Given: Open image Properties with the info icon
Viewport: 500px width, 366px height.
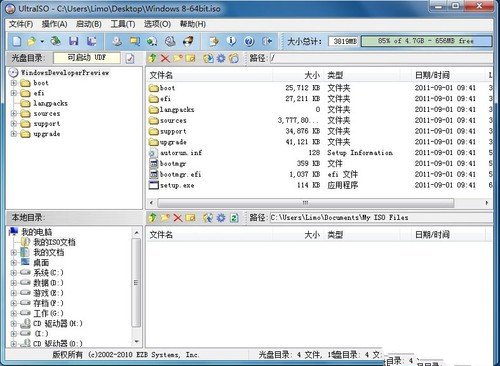Looking at the screenshot, I should [231, 41].
